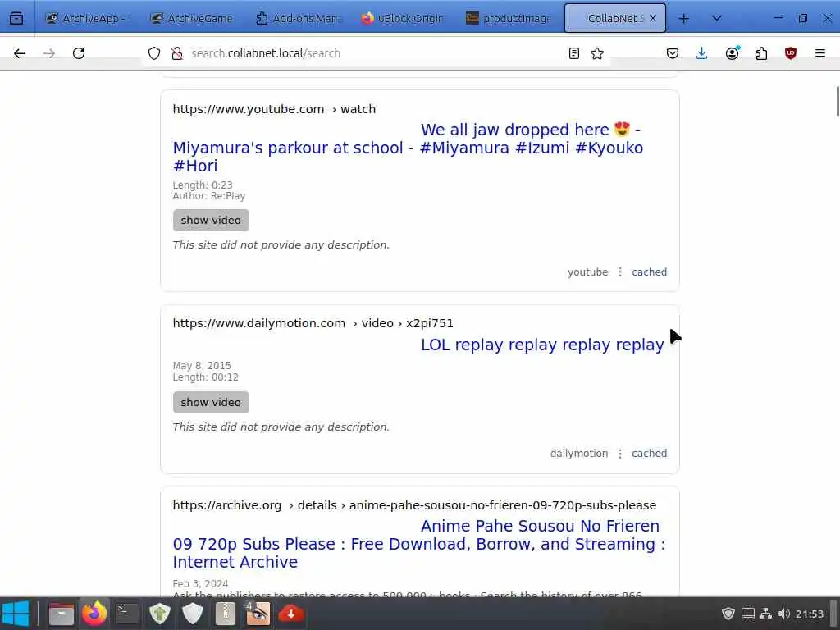View insecure connection padlock info
840x630 pixels.
coord(177,53)
